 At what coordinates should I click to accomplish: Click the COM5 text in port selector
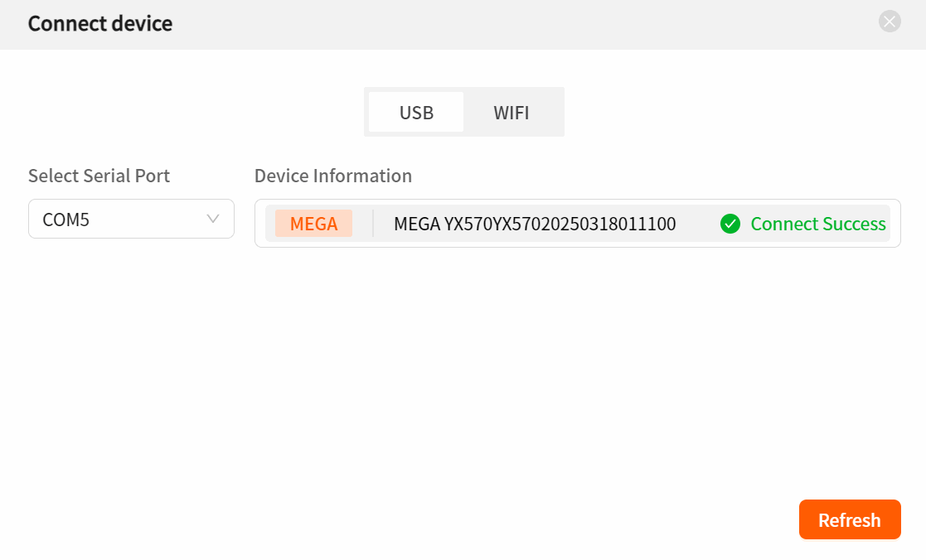66,220
